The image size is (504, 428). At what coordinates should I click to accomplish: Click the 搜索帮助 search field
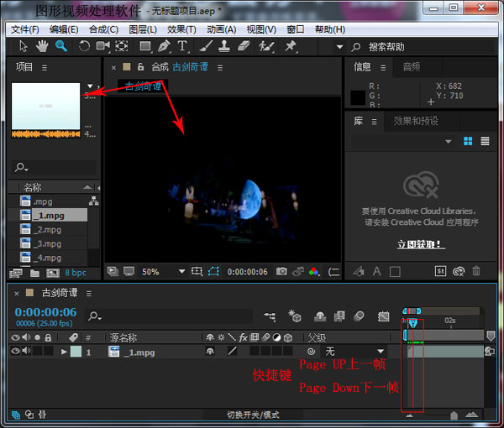(424, 47)
